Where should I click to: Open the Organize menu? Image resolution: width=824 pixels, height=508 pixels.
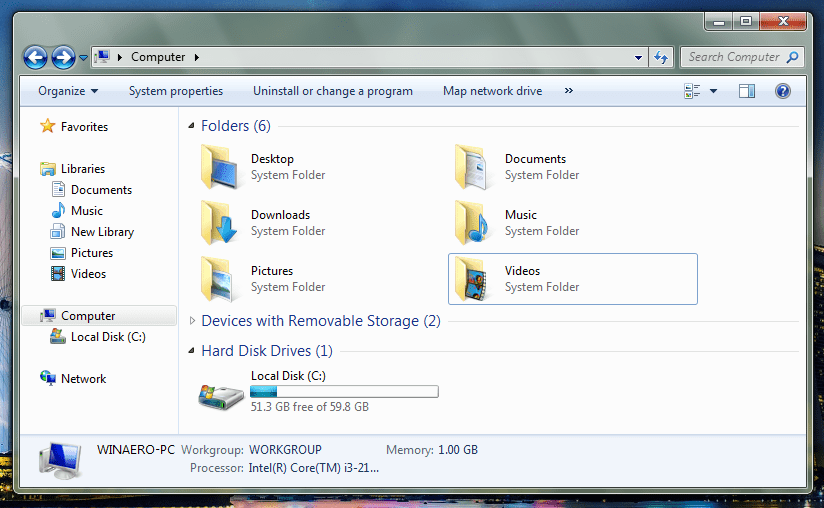click(68, 91)
